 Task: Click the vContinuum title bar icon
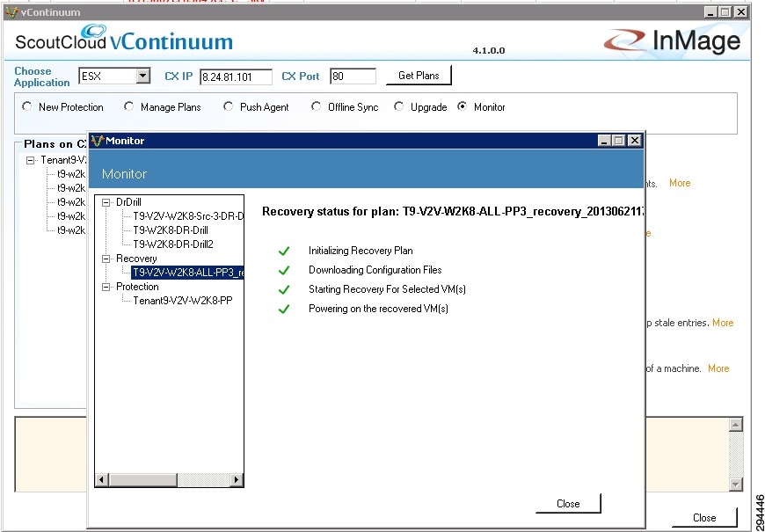[x=11, y=12]
